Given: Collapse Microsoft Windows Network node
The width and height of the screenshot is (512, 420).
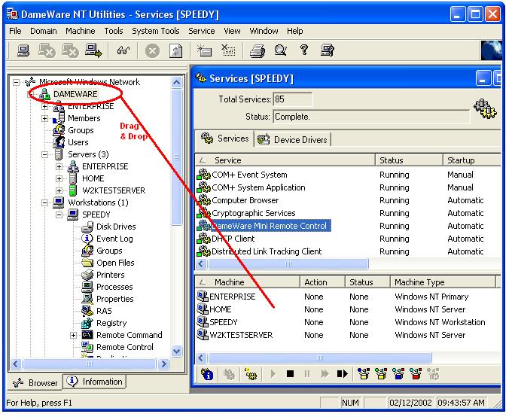Looking at the screenshot, I should pyautogui.click(x=17, y=82).
